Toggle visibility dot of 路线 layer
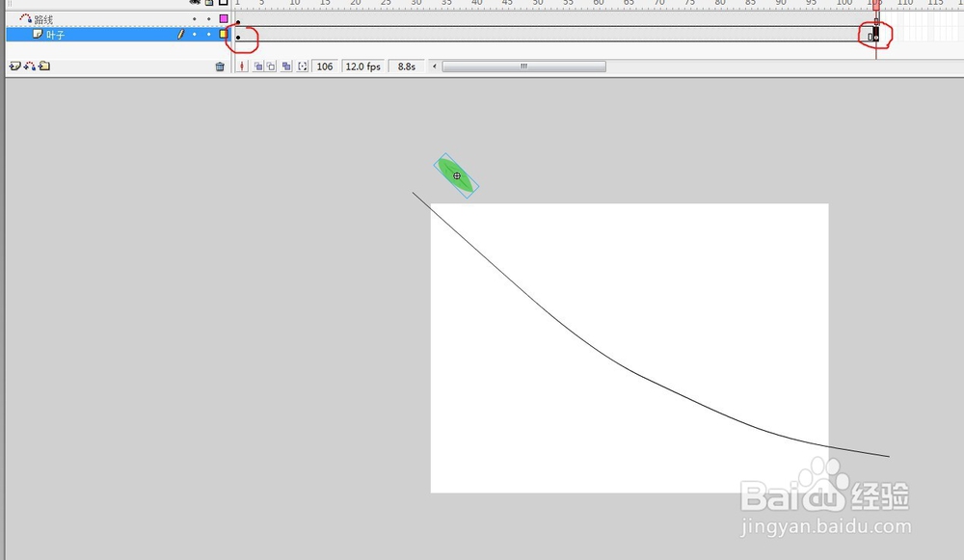The height and width of the screenshot is (560, 964). click(195, 19)
